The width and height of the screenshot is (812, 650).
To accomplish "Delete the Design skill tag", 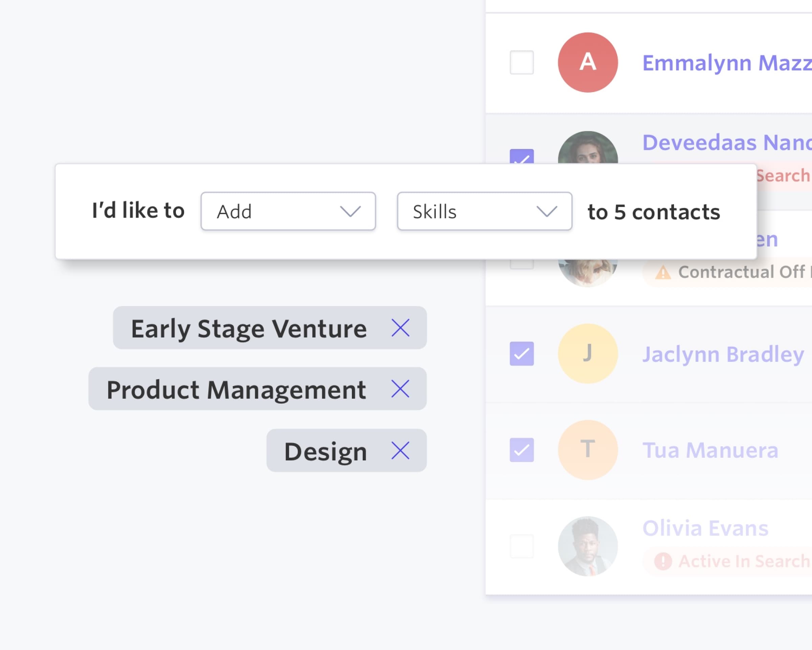I will tap(400, 451).
